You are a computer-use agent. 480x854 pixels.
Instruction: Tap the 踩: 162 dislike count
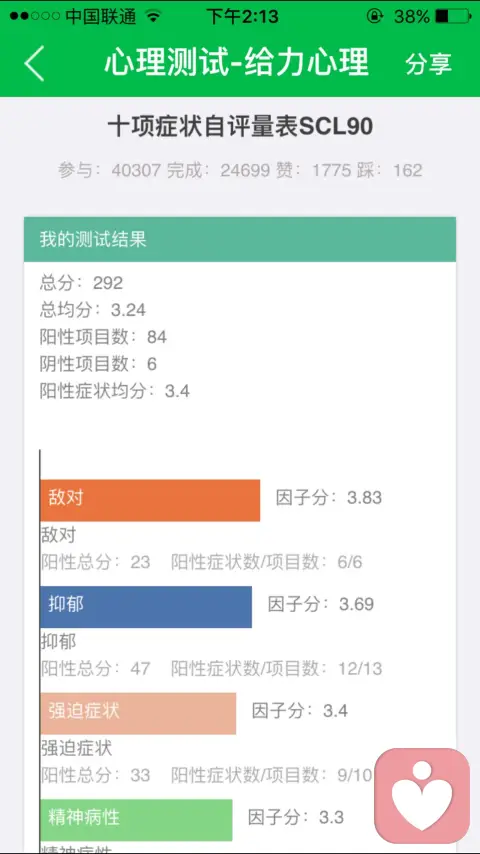390,170
